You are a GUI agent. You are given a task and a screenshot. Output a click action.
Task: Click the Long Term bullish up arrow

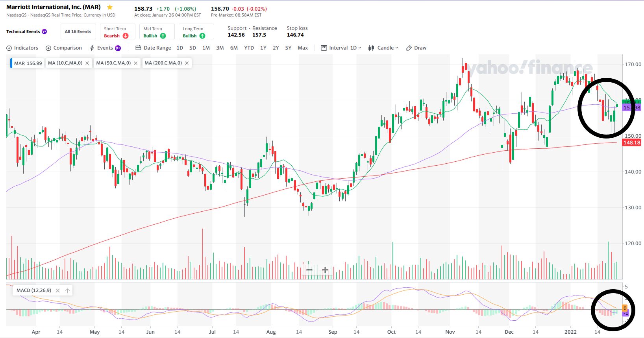coord(202,36)
